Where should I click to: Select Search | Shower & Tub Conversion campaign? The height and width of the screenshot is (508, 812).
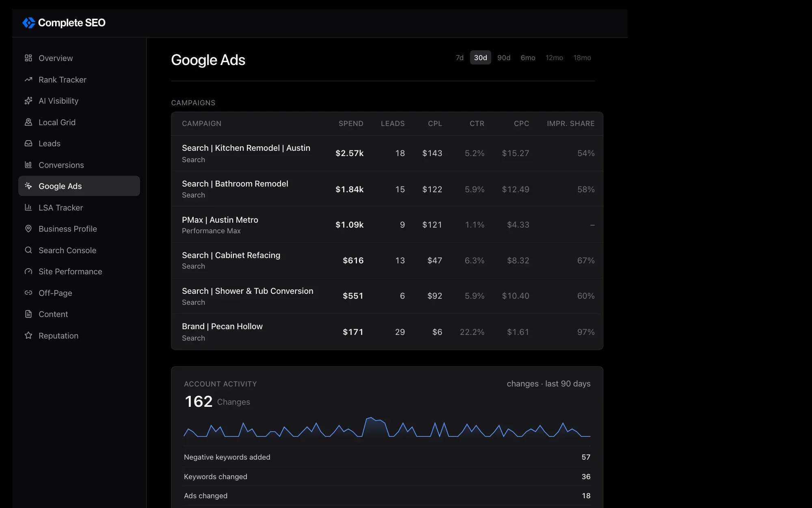pos(387,296)
